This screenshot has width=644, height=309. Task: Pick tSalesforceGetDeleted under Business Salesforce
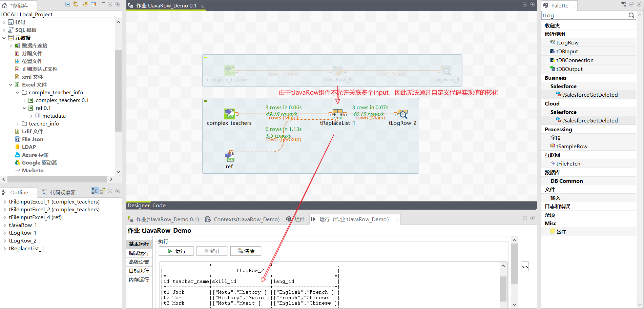pos(590,94)
